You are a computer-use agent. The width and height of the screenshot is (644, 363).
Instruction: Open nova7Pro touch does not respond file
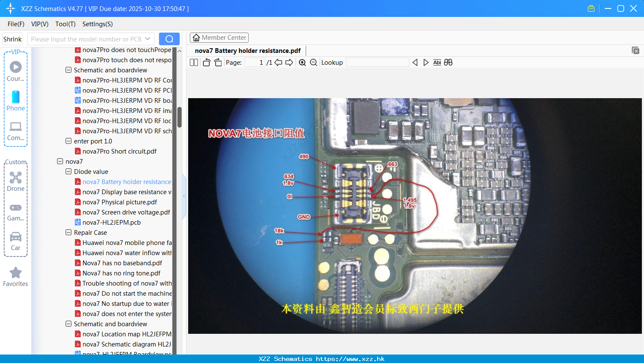tap(127, 60)
